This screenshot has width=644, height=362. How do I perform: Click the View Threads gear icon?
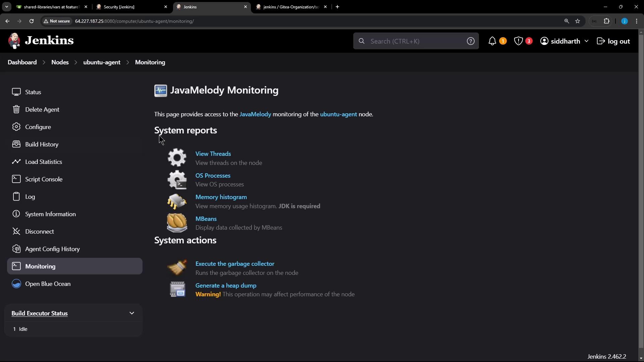[x=177, y=158]
